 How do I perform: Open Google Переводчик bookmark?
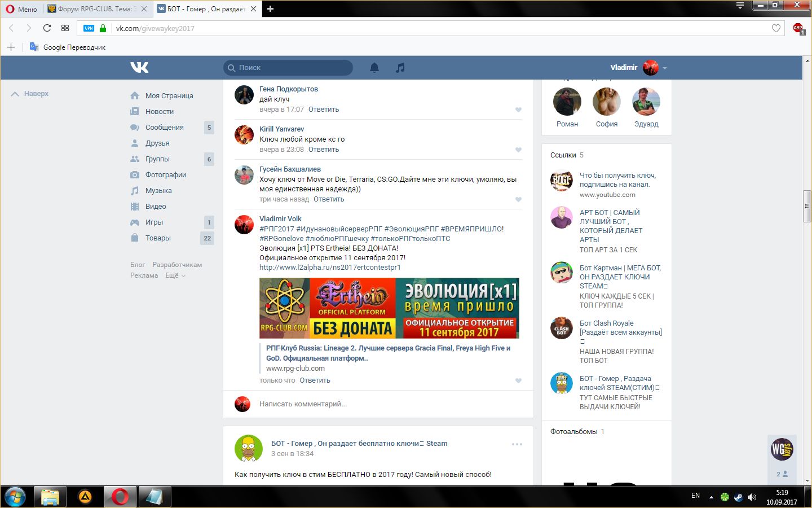pos(68,47)
